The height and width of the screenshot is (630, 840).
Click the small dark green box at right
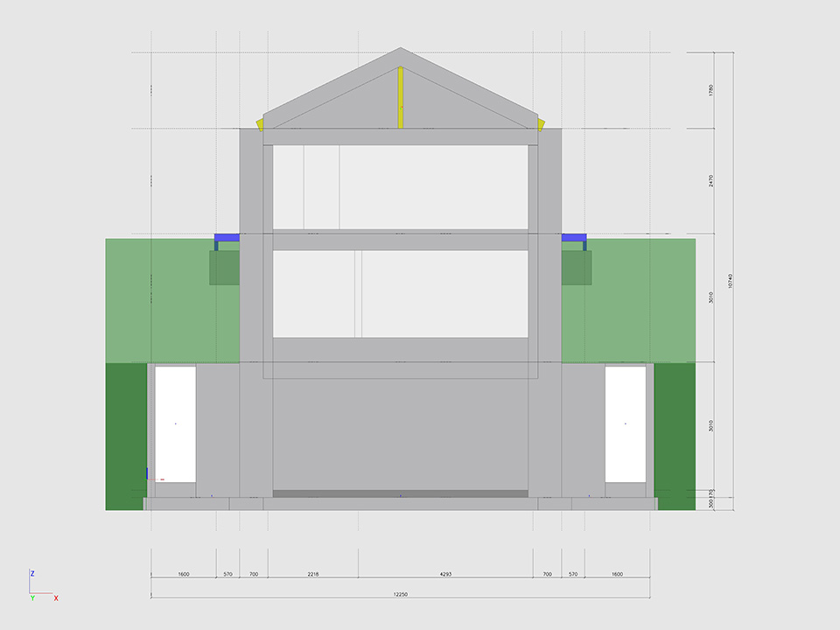tap(577, 268)
